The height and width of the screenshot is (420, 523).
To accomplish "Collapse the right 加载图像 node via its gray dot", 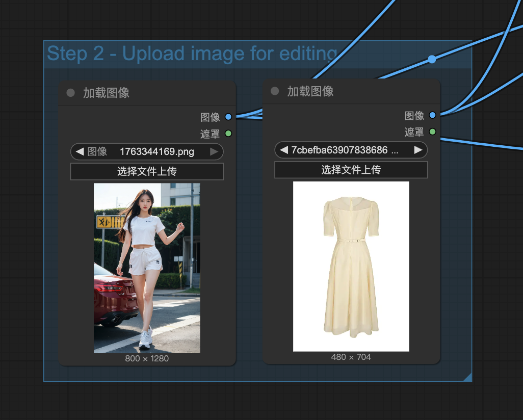I will [x=275, y=91].
